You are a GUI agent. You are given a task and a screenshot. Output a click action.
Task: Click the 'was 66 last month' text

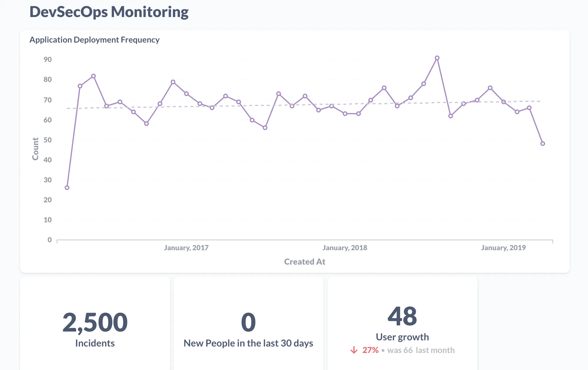(x=421, y=350)
